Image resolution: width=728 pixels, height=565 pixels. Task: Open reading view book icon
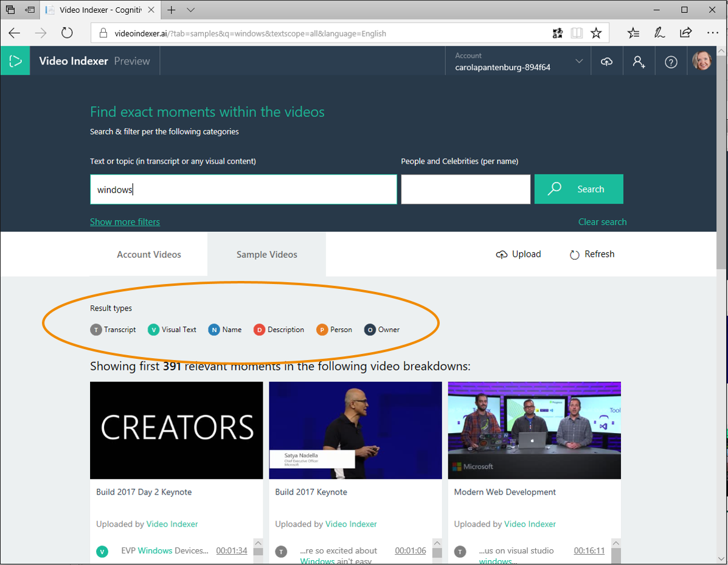pyautogui.click(x=577, y=33)
